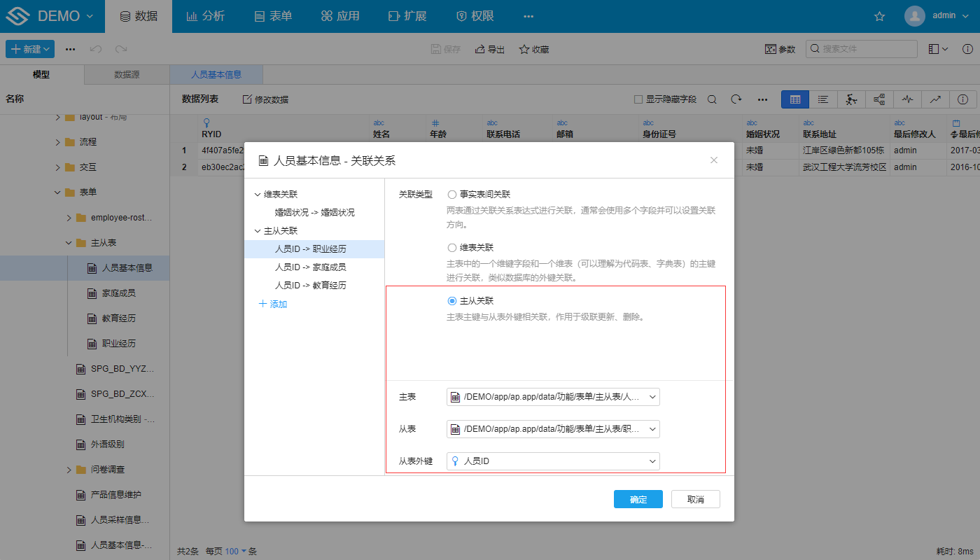Open the 分析 top menu tab
980x560 pixels.
click(206, 16)
